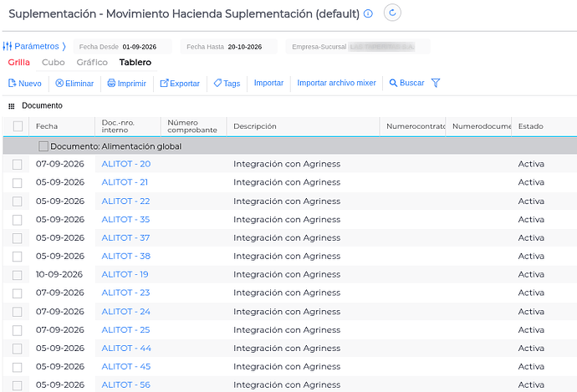
Task: Click the Buscar search button
Action: 406,83
